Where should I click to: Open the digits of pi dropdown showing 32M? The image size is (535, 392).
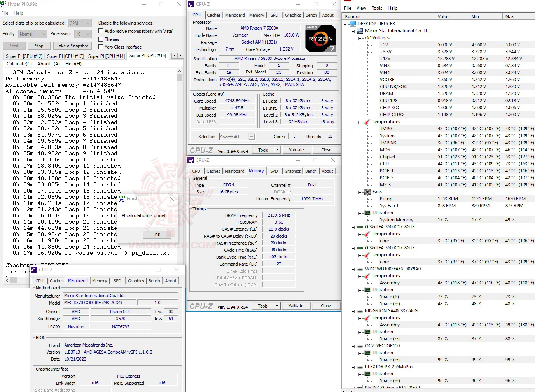80,23
